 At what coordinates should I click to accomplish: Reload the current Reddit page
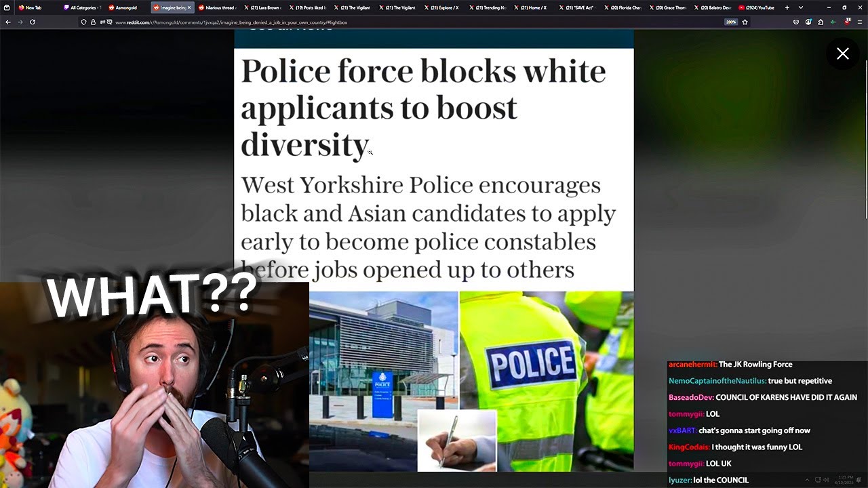point(33,22)
